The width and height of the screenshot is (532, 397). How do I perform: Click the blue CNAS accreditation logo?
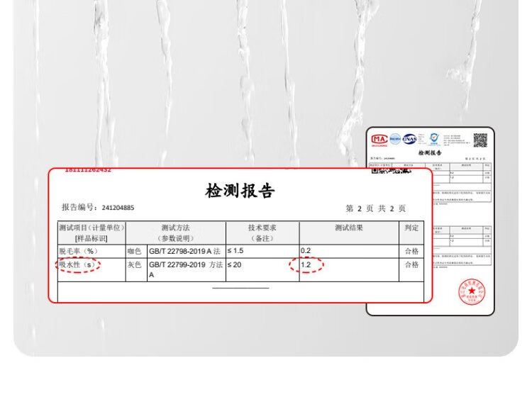point(409,138)
